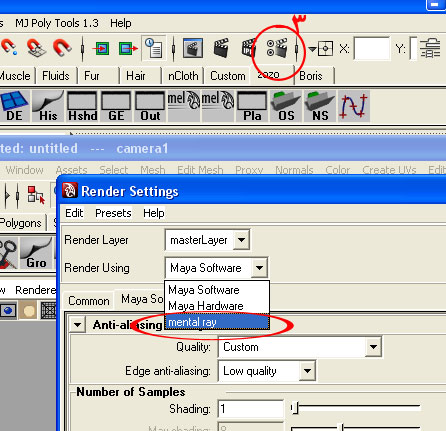Click the DE shelf button

(x=14, y=106)
